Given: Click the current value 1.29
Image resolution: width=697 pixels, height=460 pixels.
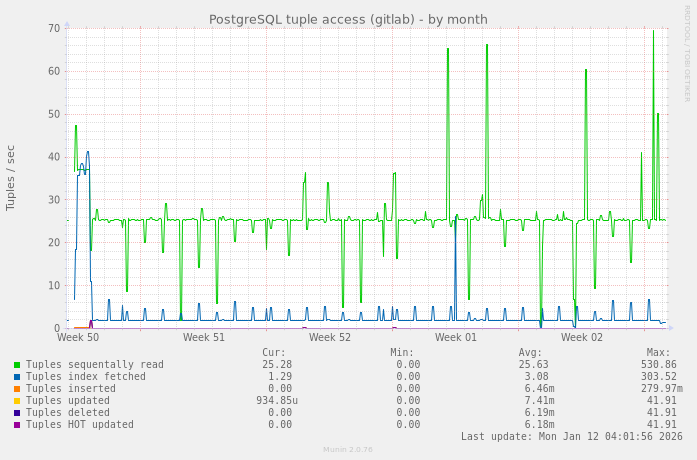Looking at the screenshot, I should [280, 376].
